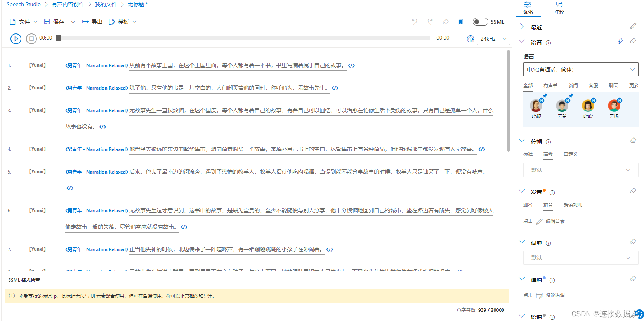
Task: Click the lightning icon in 语音 section
Action: 621,41
